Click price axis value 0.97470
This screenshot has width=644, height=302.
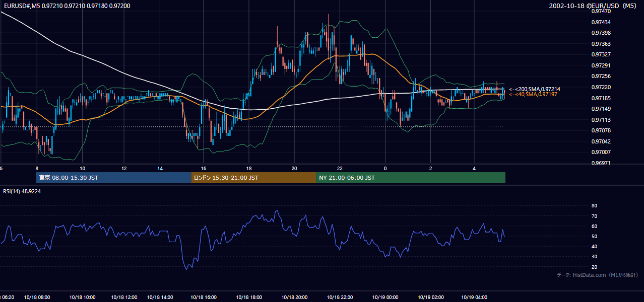pyautogui.click(x=601, y=11)
